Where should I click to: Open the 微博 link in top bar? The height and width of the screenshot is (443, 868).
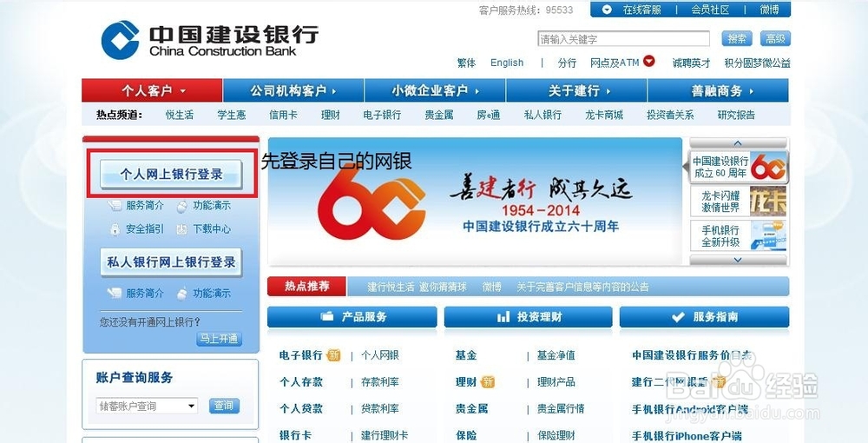[769, 10]
